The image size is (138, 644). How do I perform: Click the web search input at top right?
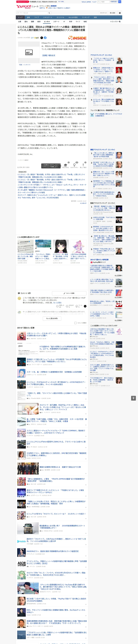coord(103,2)
